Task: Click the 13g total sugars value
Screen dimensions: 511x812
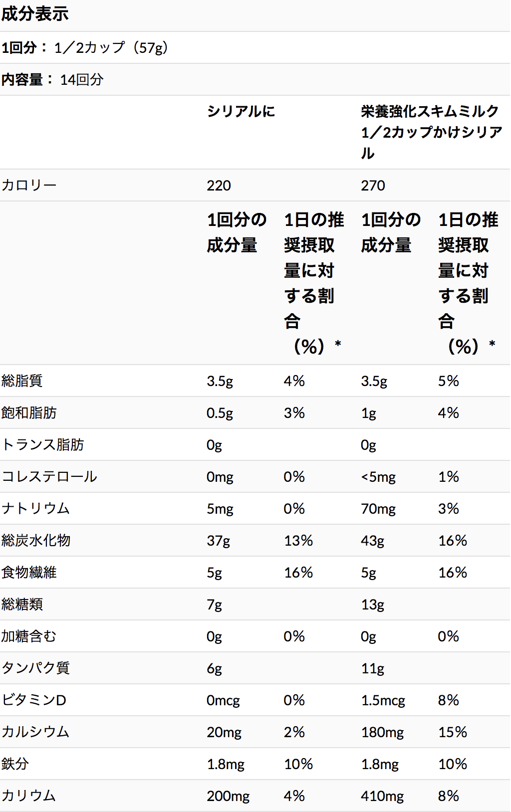Action: [372, 605]
